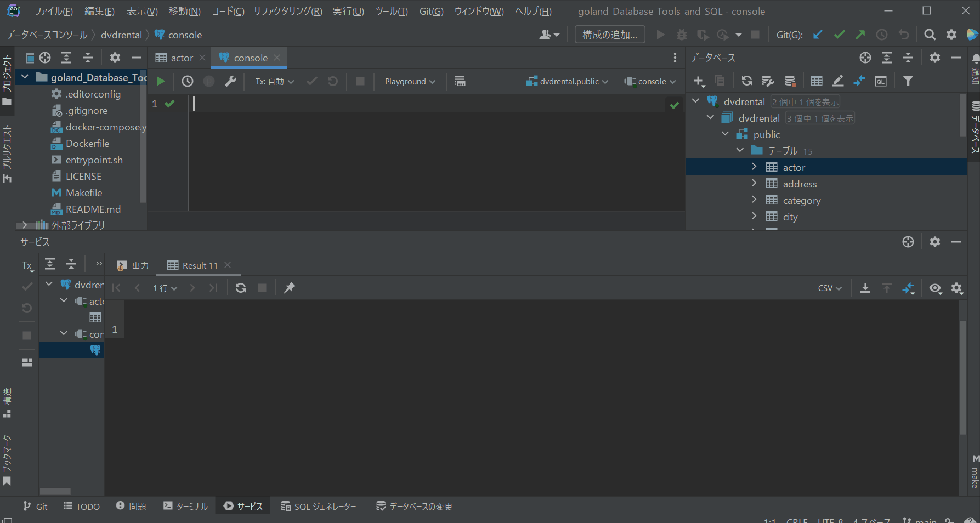Expand the category table node
The height and width of the screenshot is (523, 980).
click(754, 200)
